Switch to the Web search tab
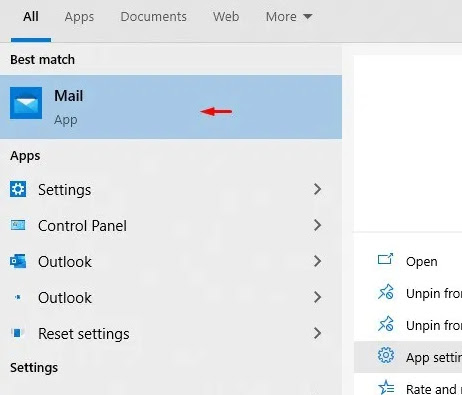This screenshot has height=395, width=462. click(226, 17)
